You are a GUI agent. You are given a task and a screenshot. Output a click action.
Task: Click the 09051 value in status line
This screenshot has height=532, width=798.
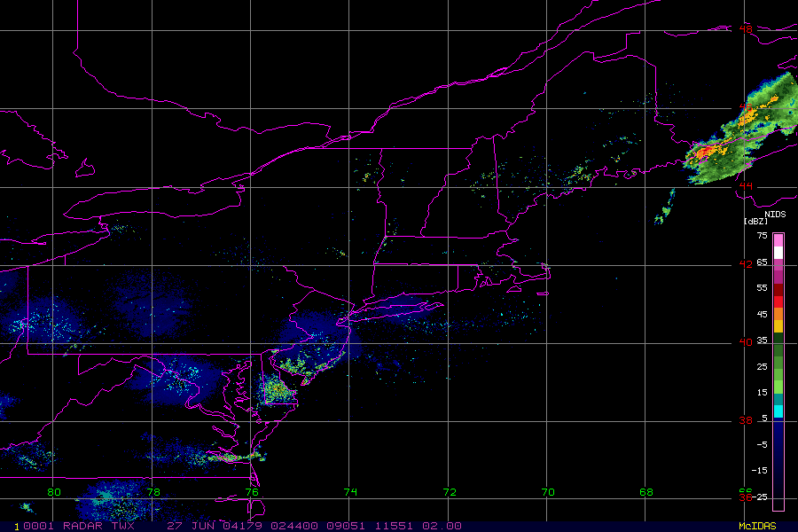(346, 526)
